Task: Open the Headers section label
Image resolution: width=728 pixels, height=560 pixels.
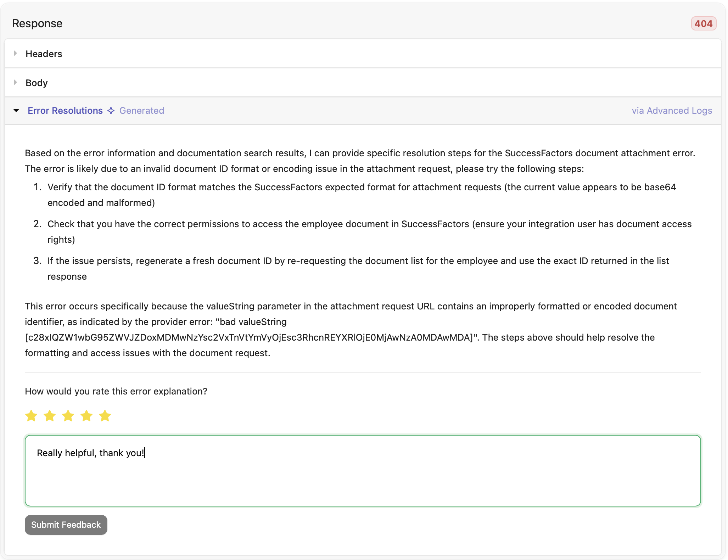Action: [44, 54]
